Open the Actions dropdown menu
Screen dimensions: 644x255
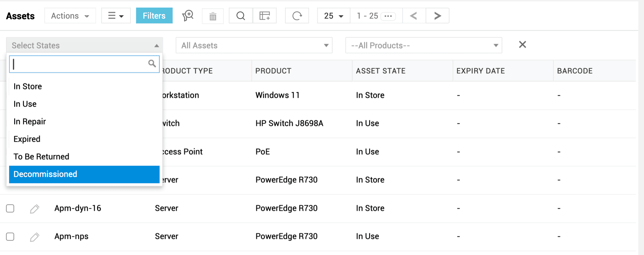pos(70,16)
